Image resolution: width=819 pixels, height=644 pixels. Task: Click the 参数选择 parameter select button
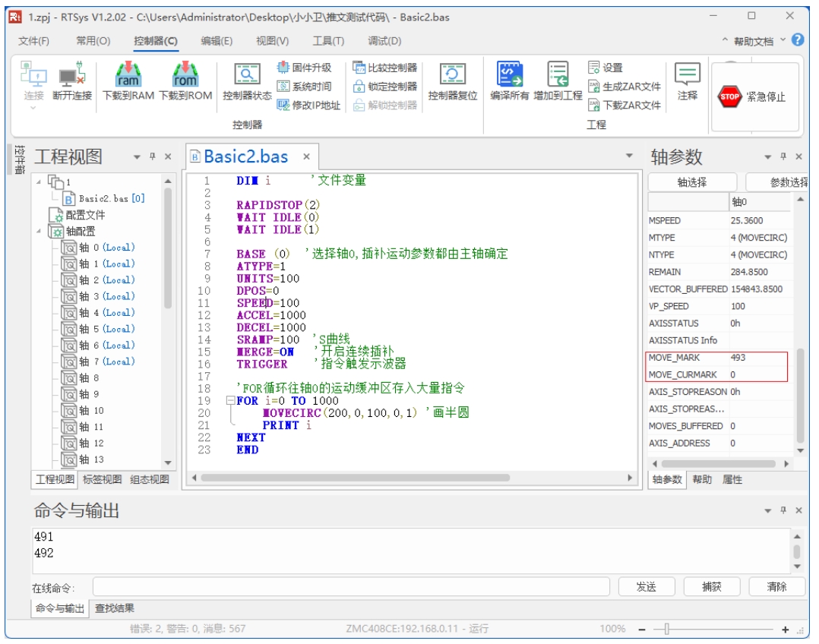(777, 182)
